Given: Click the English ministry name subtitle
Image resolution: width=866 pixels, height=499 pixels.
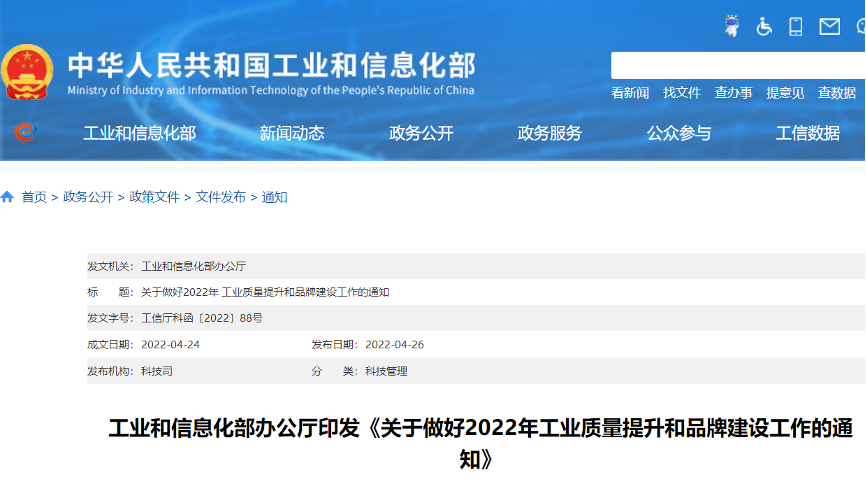Looking at the screenshot, I should tap(271, 90).
